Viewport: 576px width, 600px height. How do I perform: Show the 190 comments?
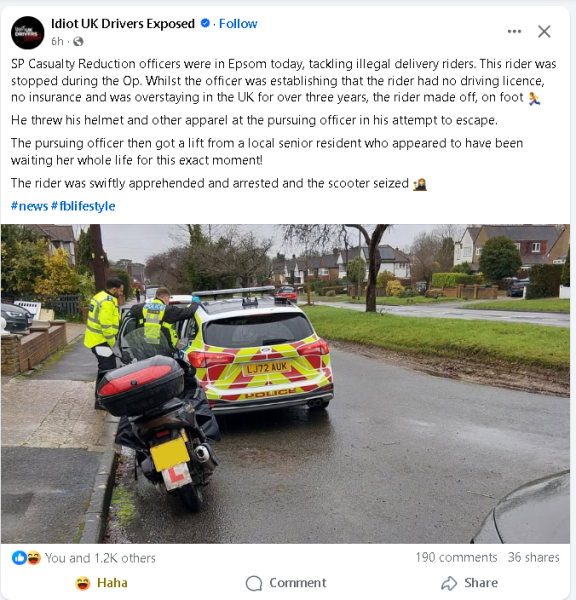(456, 557)
